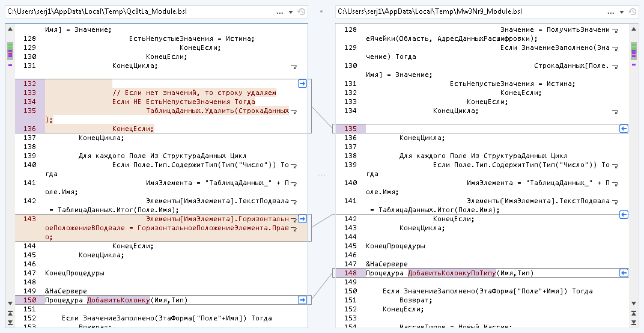Jump to the next difference in right pane
The width and height of the screenshot is (644, 333).
pyautogui.click(x=634, y=323)
